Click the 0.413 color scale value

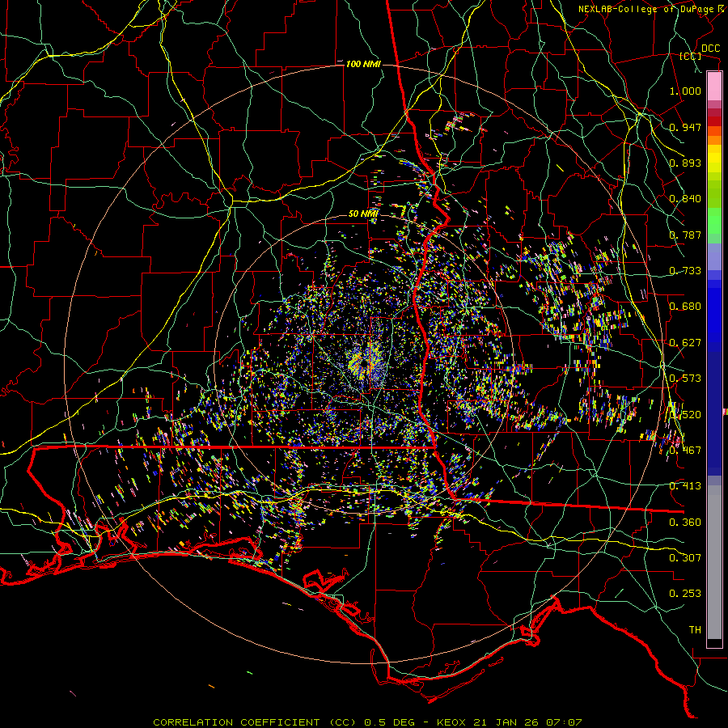[x=685, y=485]
